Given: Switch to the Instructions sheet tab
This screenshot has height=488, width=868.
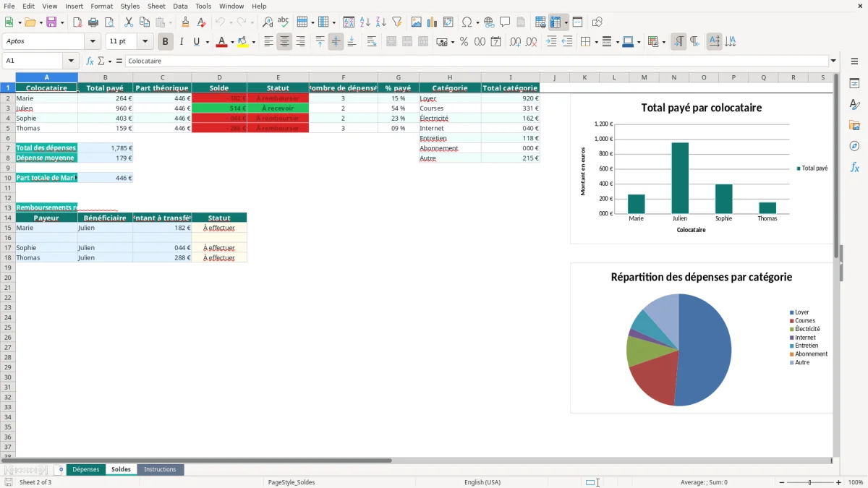Looking at the screenshot, I should [160, 470].
